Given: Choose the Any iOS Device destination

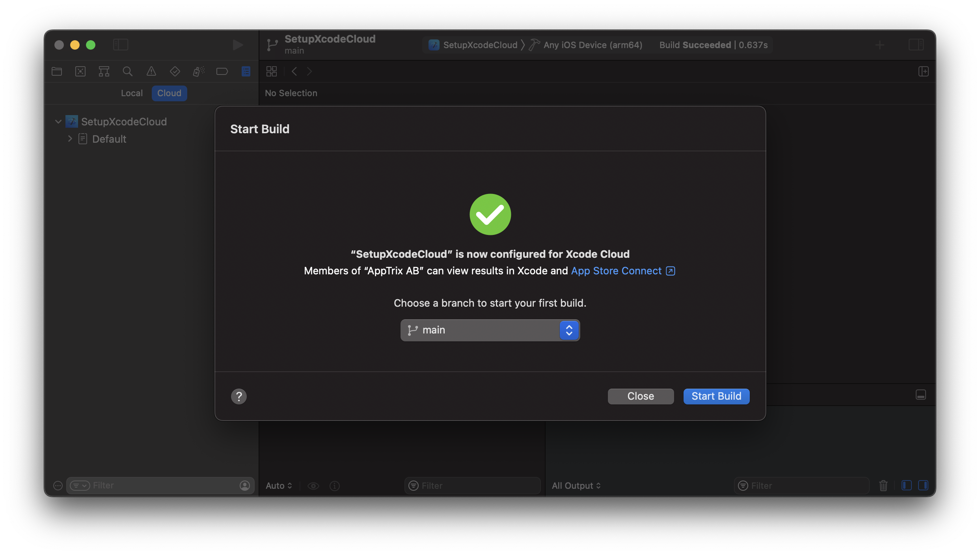Looking at the screenshot, I should [586, 45].
